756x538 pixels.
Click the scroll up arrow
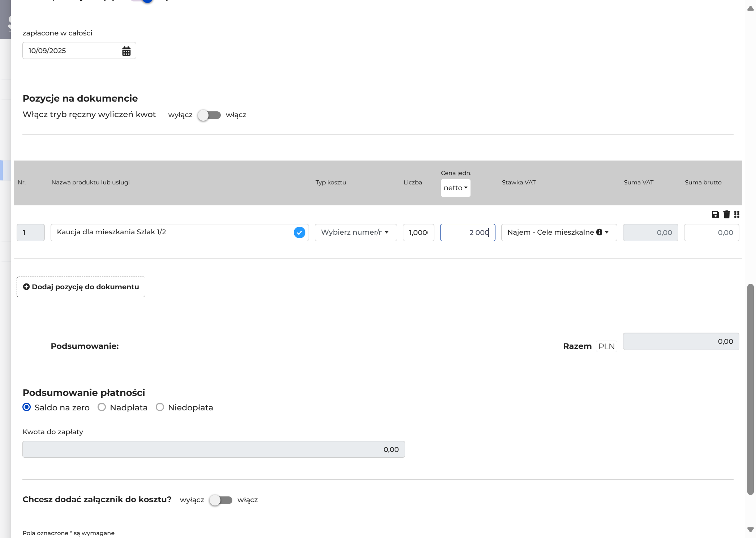pos(750,8)
